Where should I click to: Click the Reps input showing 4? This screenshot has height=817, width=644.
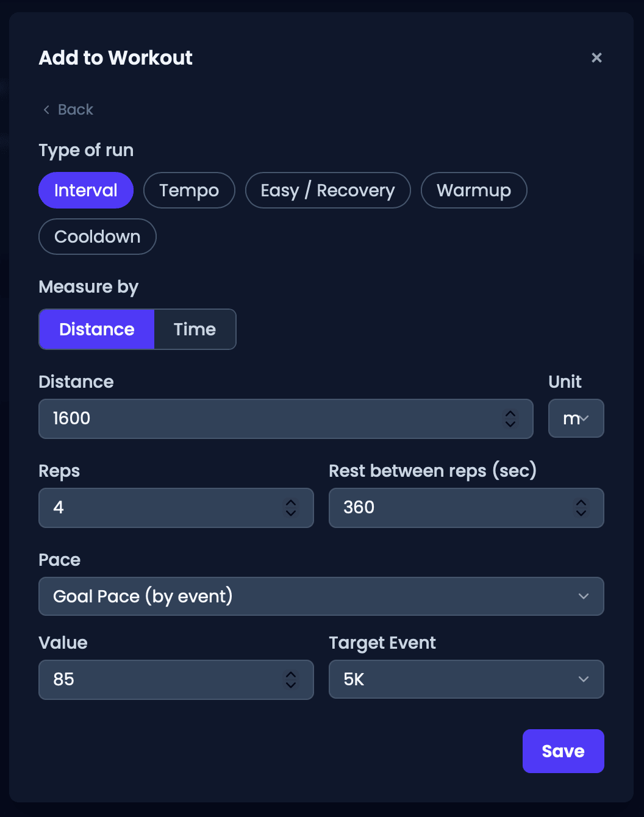pyautogui.click(x=176, y=508)
